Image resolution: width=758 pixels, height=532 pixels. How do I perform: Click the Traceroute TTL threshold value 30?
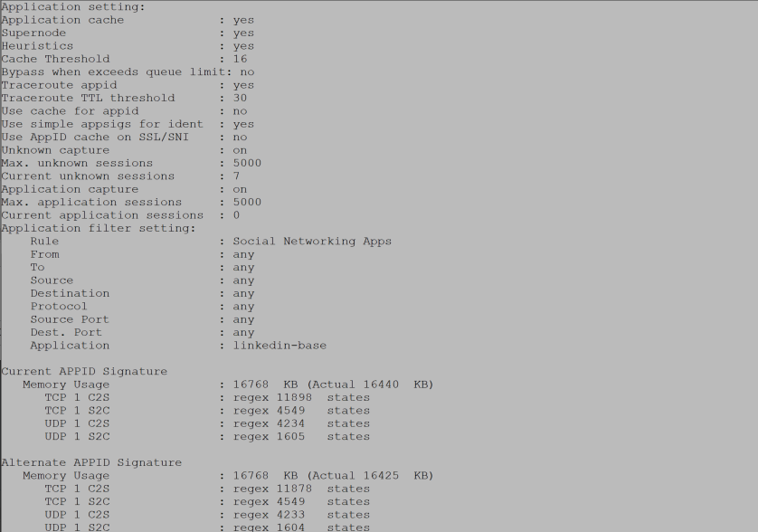tap(240, 98)
